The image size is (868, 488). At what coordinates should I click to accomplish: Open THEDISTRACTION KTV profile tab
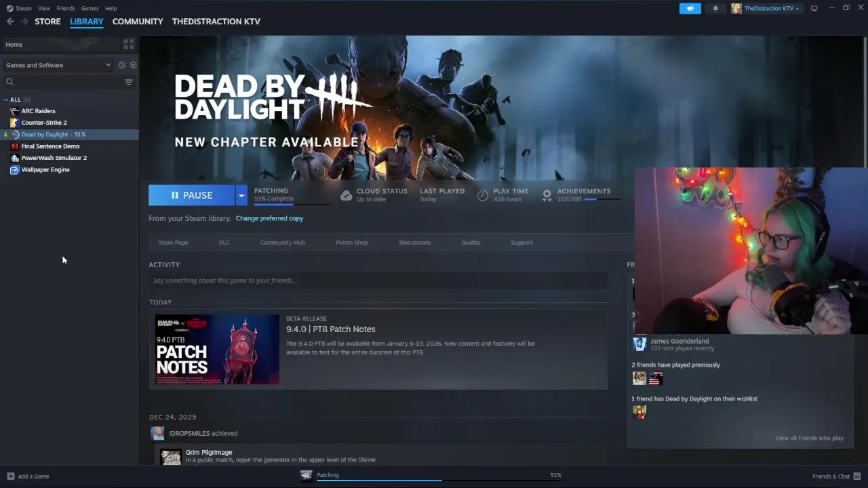tap(216, 22)
